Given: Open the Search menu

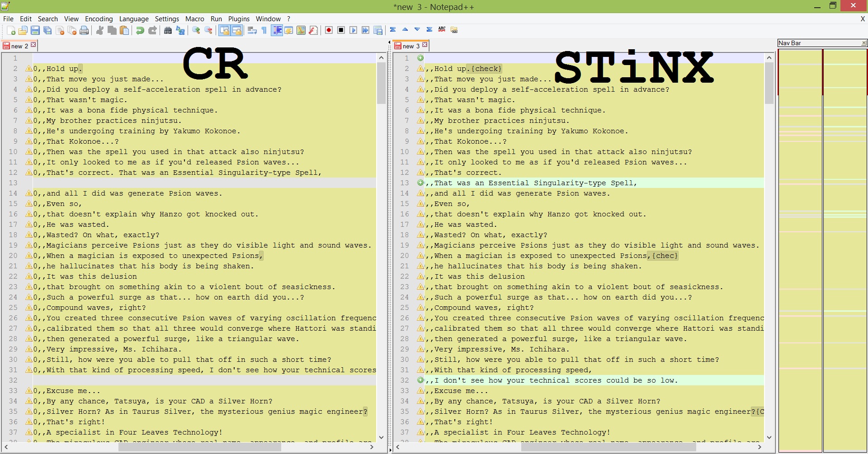Looking at the screenshot, I should [x=48, y=19].
